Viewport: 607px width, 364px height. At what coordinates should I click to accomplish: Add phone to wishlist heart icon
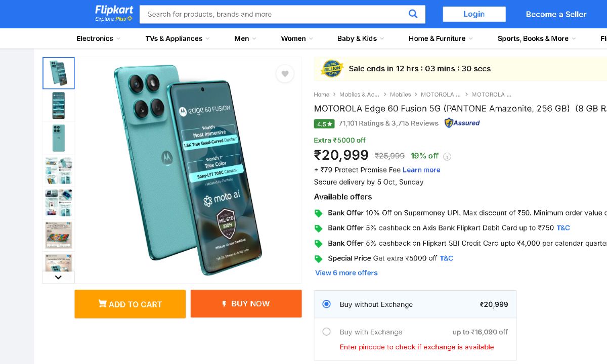click(x=285, y=74)
